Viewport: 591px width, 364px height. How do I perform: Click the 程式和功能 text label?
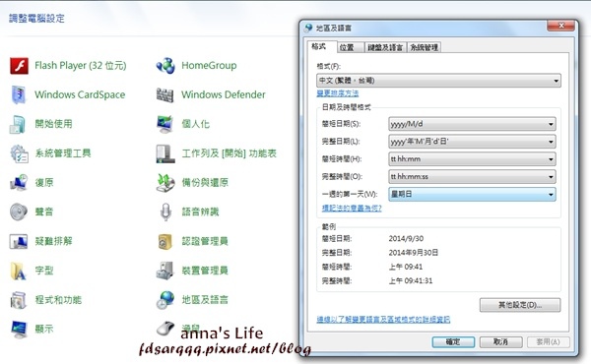(x=58, y=300)
